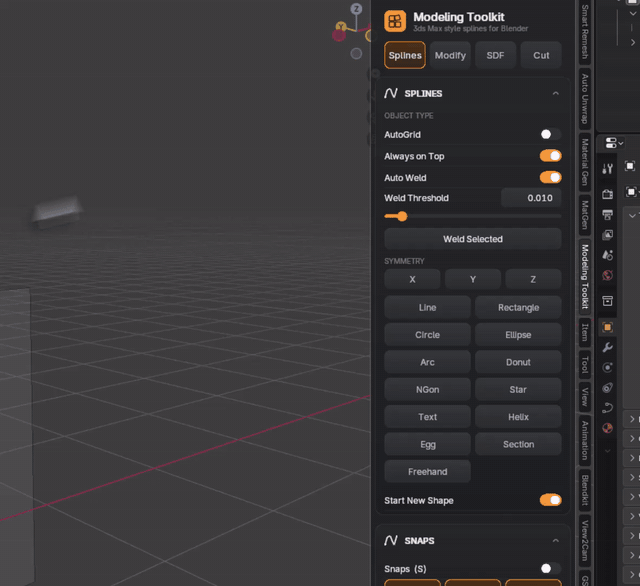Open the Auto Unwrap sidebar tab
The height and width of the screenshot is (586, 640).
pyautogui.click(x=585, y=99)
